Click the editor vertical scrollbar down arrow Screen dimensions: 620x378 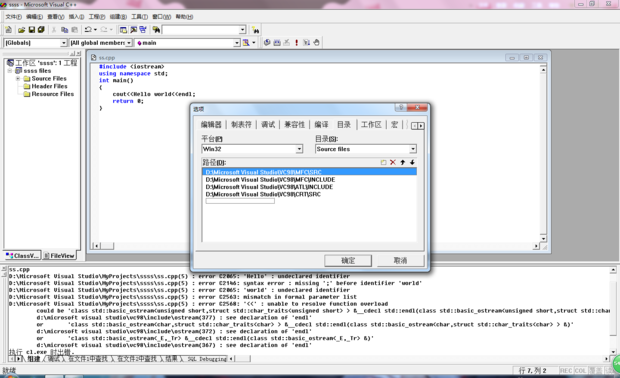[x=543, y=238]
